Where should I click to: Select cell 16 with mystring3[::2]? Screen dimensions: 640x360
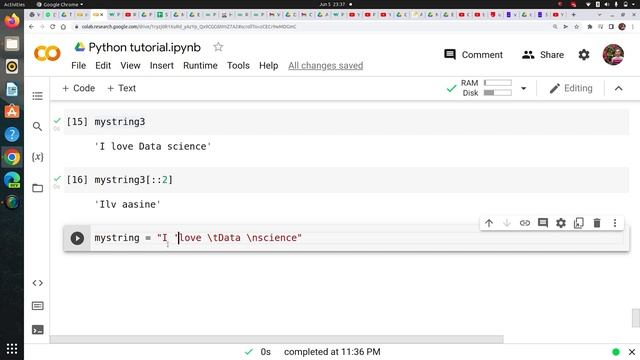tap(347, 180)
